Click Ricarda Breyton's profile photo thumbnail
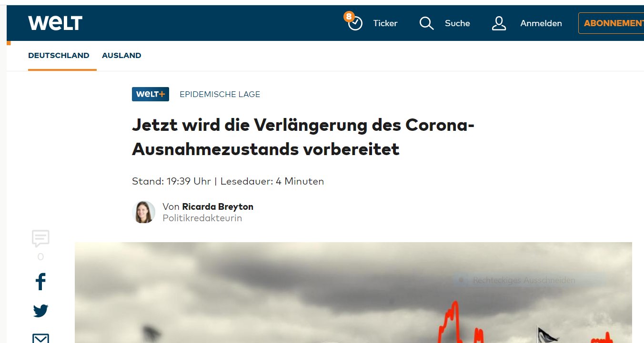644x343 pixels. coord(143,212)
